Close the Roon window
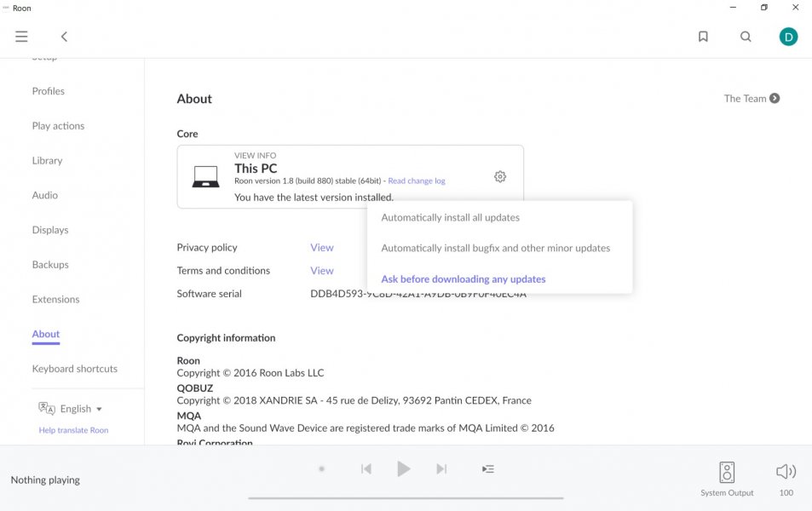 796,8
